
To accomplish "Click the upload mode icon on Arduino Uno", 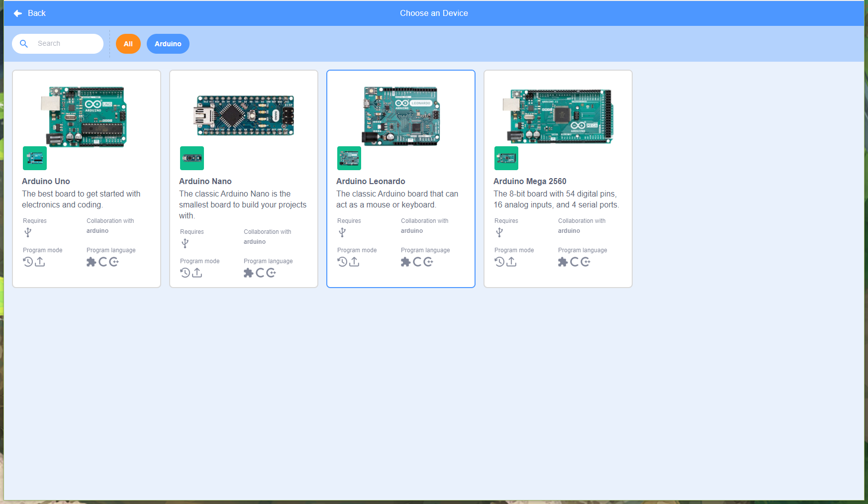I will (x=40, y=262).
